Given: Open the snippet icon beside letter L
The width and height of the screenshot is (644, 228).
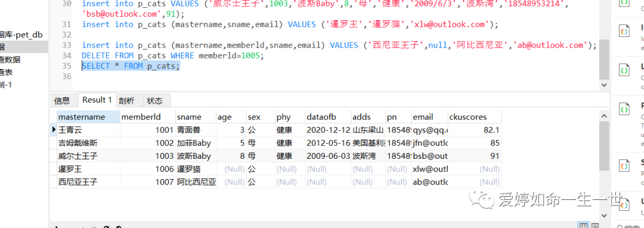Looking at the screenshot, I should [x=625, y=70].
